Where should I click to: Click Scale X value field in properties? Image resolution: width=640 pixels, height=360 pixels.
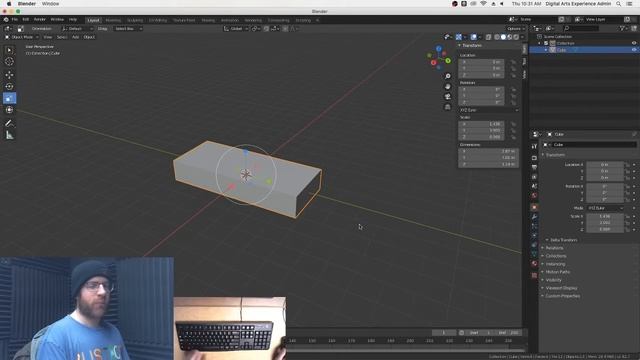click(604, 216)
